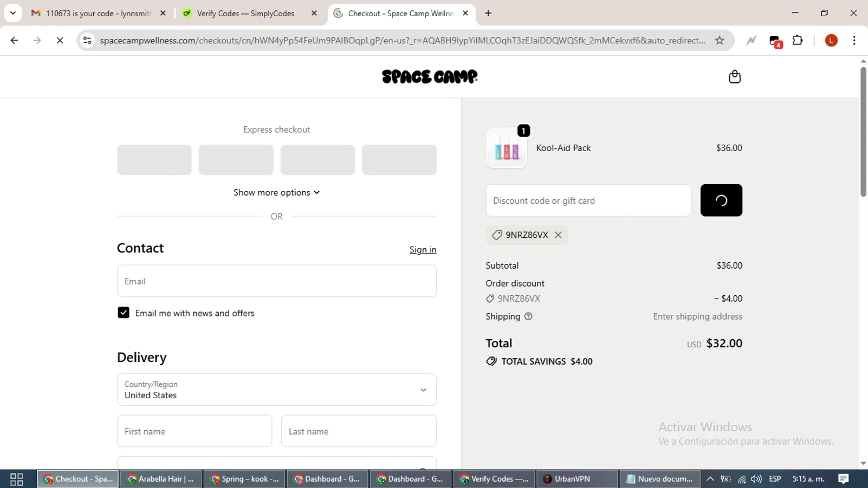
Task: Click the page vertical scrollbar
Action: pos(863,131)
